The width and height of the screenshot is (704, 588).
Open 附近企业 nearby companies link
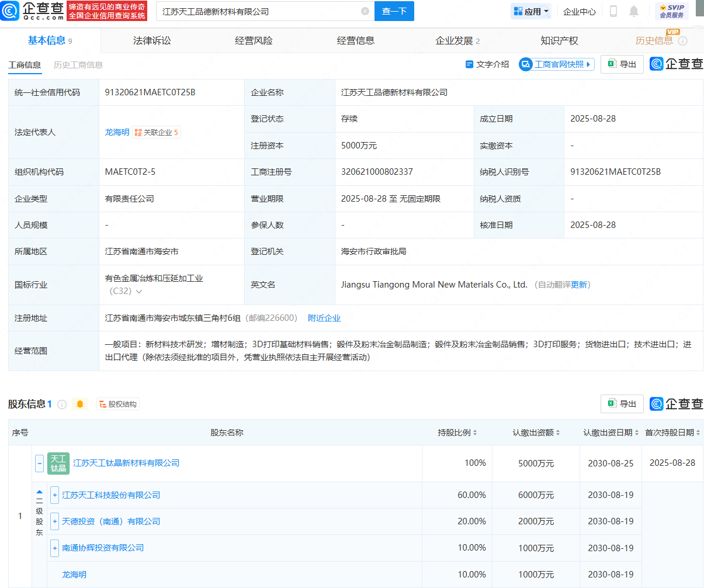(324, 318)
